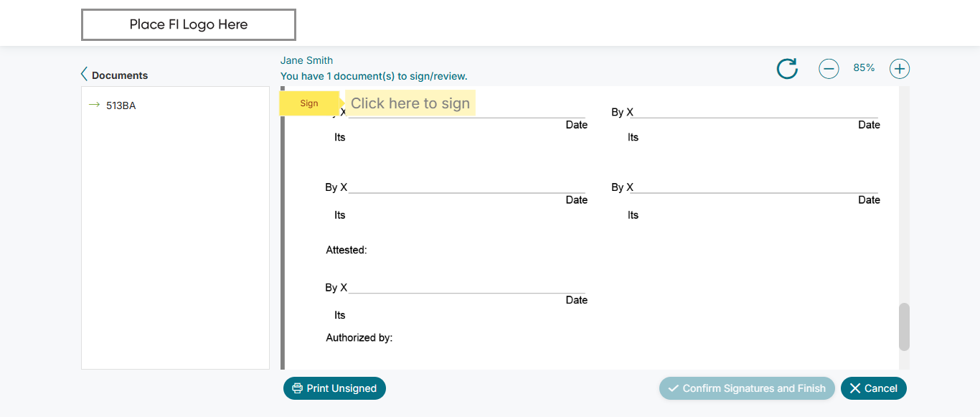The width and height of the screenshot is (980, 417).
Task: Select the 513BA document
Action: (121, 106)
